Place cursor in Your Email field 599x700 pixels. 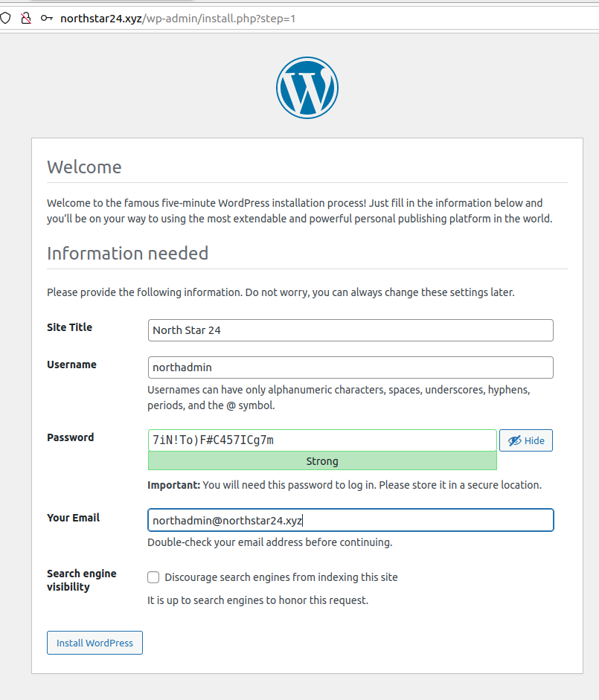[x=350, y=520]
